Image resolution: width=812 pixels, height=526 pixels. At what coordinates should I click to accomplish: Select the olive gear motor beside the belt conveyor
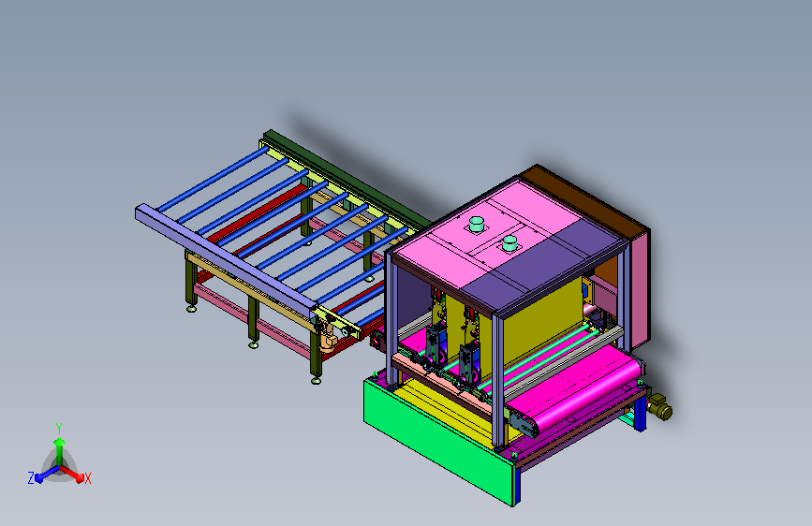pos(660,406)
